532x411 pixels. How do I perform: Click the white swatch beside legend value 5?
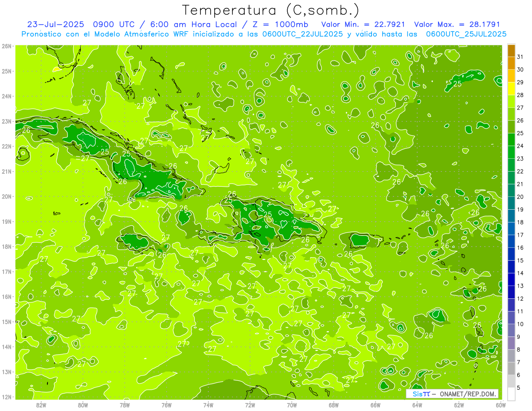coord(511,394)
